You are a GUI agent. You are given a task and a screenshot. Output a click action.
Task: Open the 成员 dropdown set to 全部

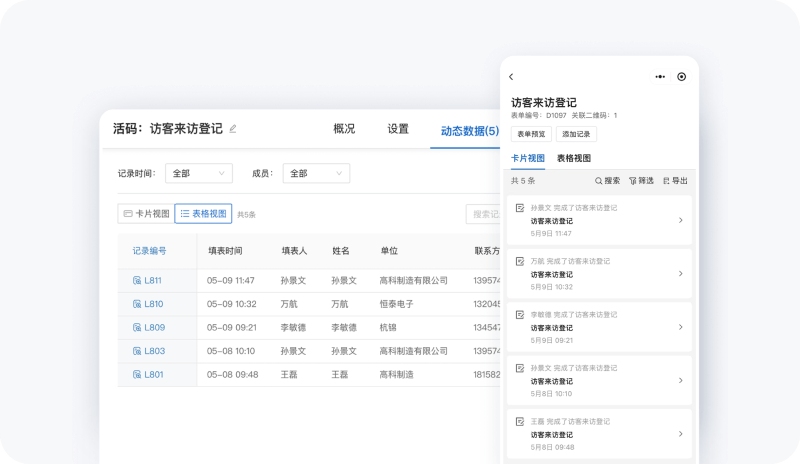tap(316, 173)
